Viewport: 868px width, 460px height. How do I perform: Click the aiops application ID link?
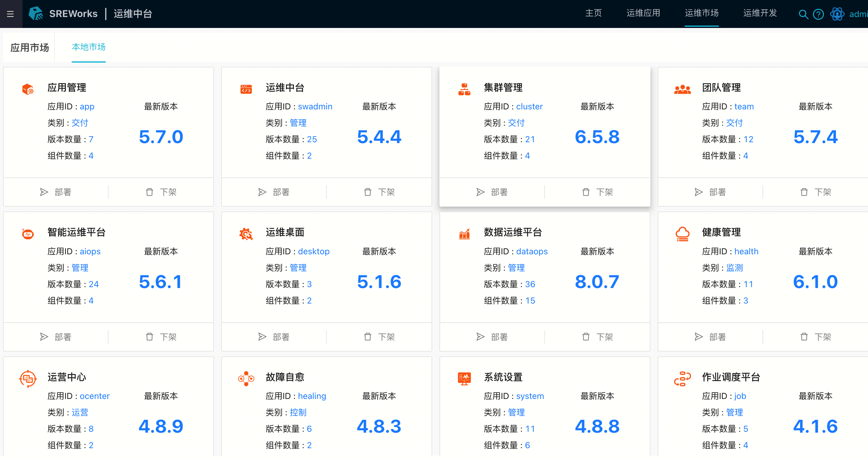pyautogui.click(x=90, y=251)
